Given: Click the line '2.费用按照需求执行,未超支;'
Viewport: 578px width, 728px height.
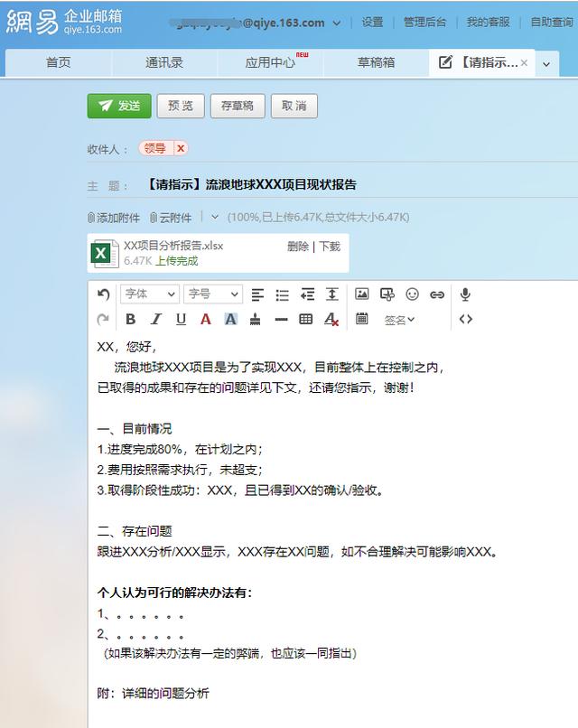Looking at the screenshot, I should (x=180, y=470).
